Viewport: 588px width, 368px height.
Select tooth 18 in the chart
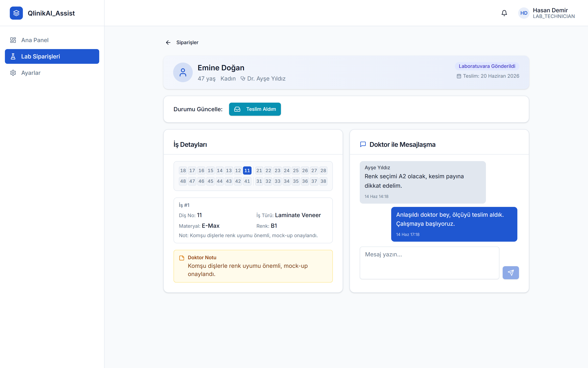[183, 171]
